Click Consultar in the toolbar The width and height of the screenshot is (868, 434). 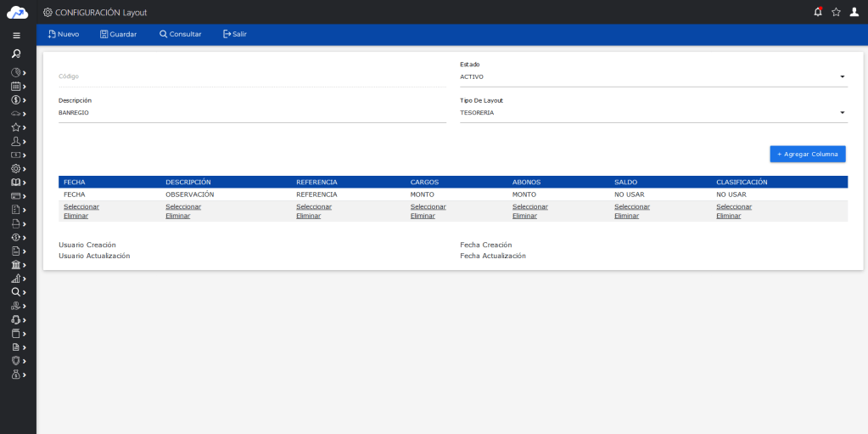180,34
